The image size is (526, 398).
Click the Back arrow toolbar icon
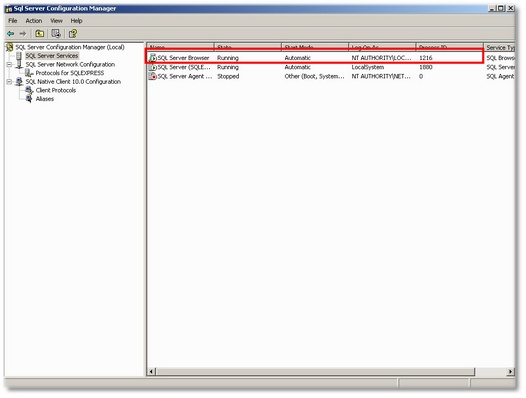coord(11,34)
